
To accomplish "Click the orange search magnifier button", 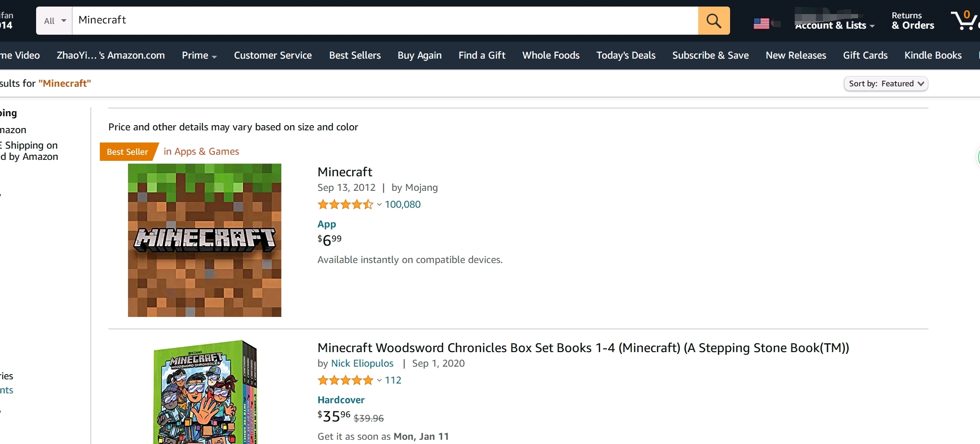I will coord(714,21).
